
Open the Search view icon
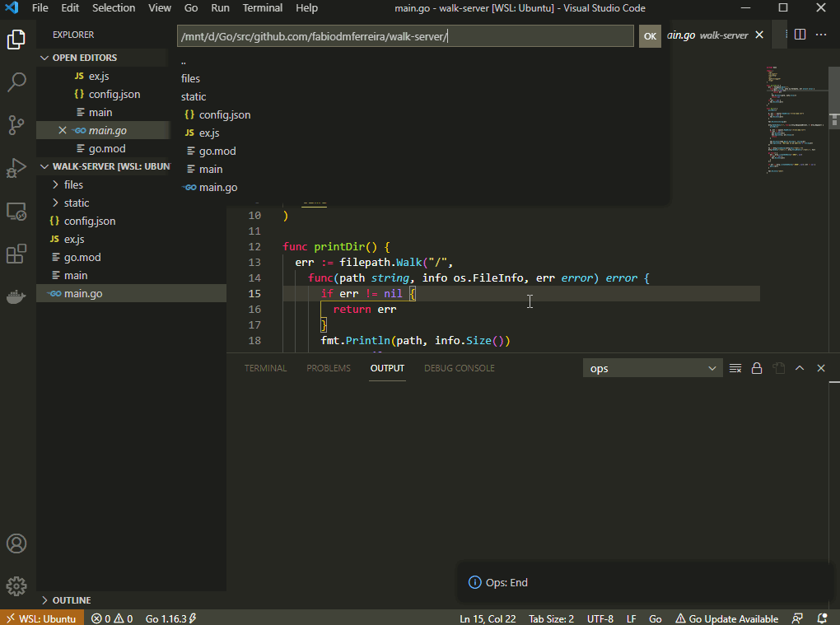pos(16,82)
